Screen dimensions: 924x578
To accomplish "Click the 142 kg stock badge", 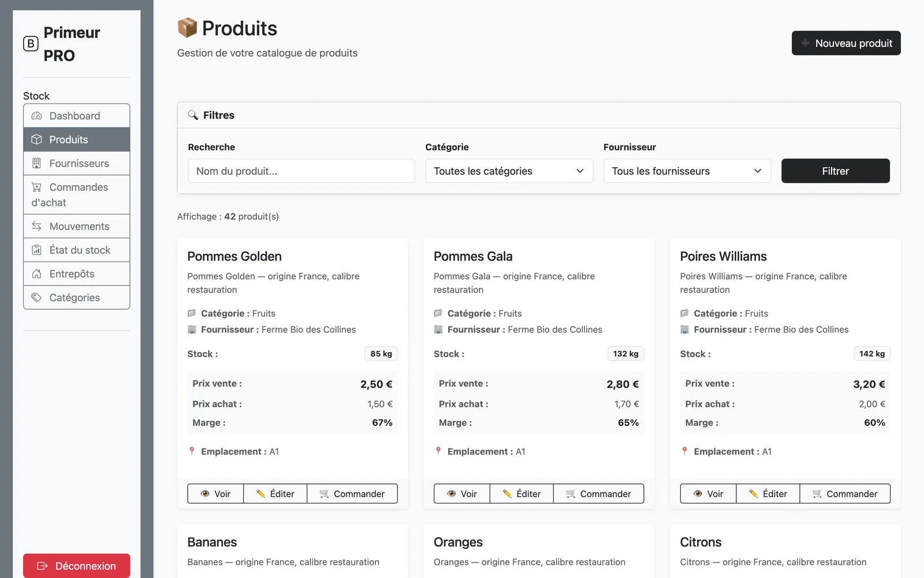I will tap(872, 354).
